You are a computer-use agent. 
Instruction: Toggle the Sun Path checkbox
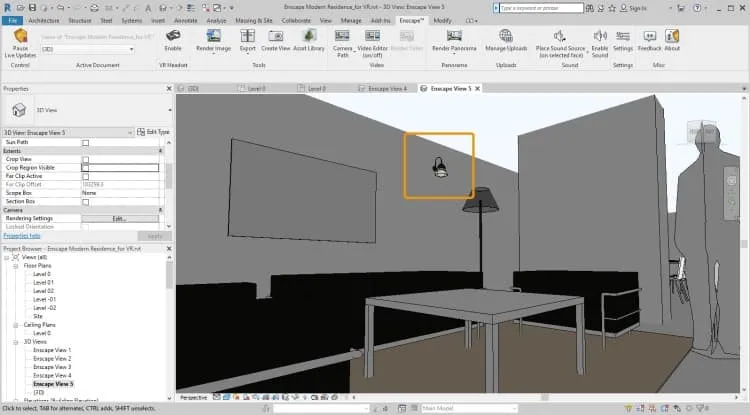pos(86,142)
